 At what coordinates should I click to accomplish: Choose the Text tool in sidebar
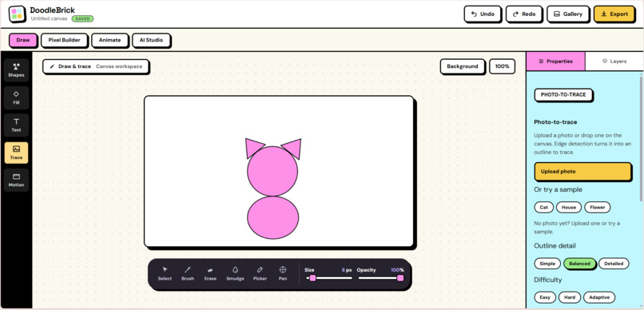17,125
